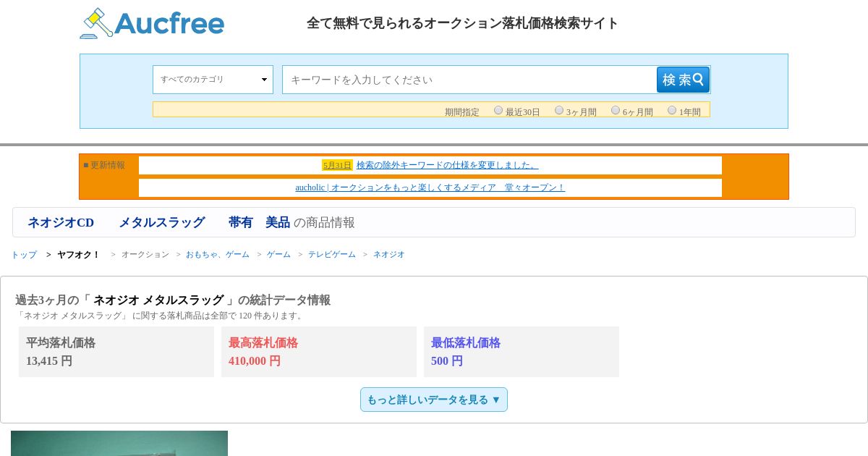Click the 帯有 keyword link
Viewport: 868px width, 456px height.
[x=241, y=223]
